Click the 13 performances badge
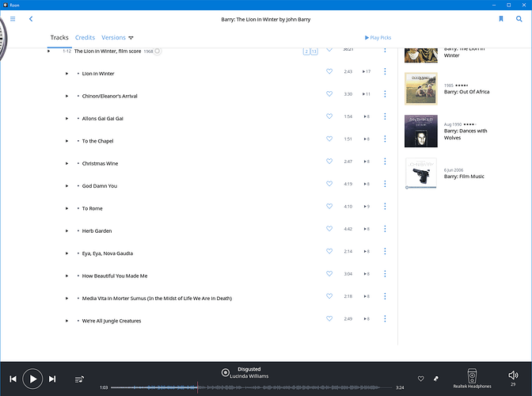Screen dimensions: 532x396 tap(314, 51)
